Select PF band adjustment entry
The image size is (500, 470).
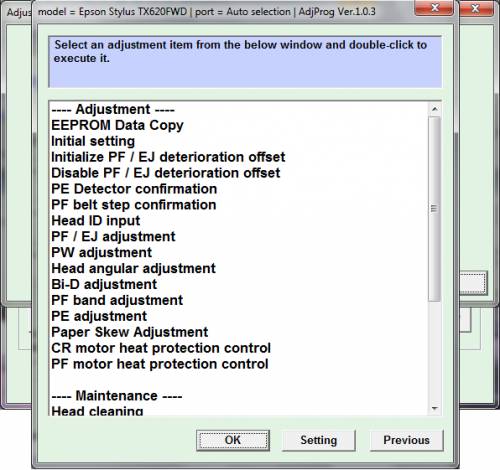[117, 300]
